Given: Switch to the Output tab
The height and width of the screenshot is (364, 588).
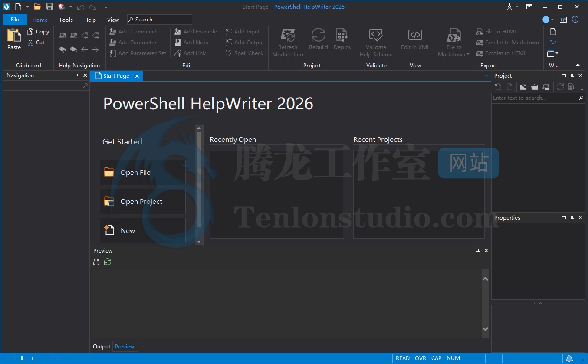Looking at the screenshot, I should click(102, 347).
